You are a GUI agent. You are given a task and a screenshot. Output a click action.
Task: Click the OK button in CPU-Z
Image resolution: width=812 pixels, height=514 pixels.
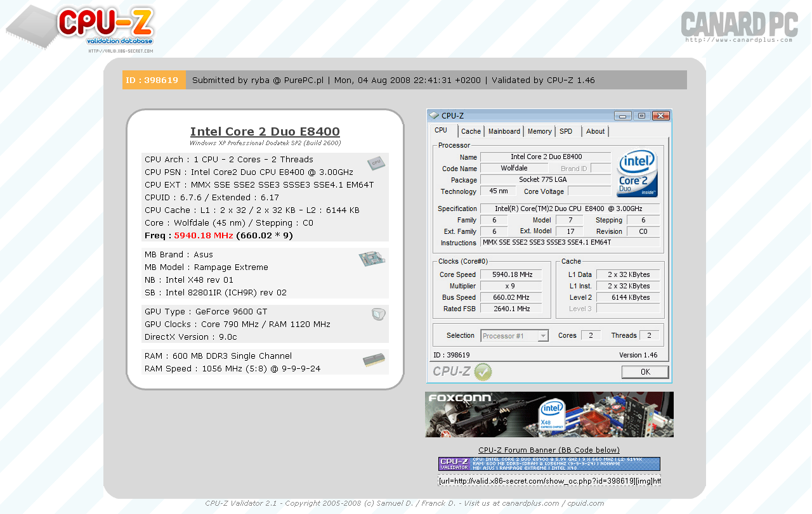(645, 372)
